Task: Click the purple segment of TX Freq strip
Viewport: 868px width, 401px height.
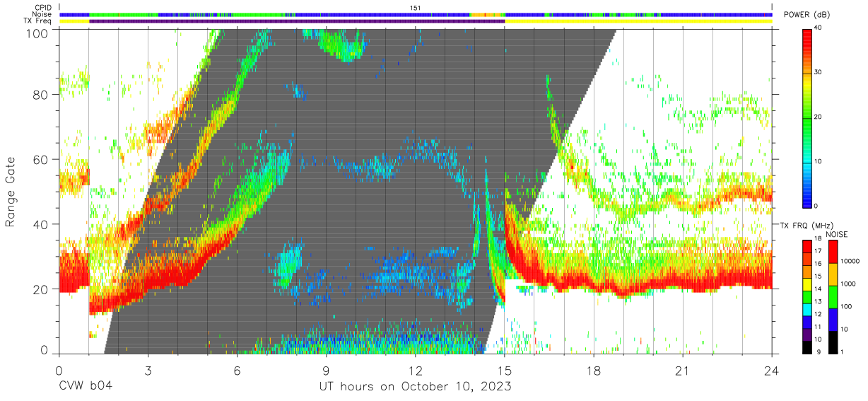Action: [x=297, y=21]
